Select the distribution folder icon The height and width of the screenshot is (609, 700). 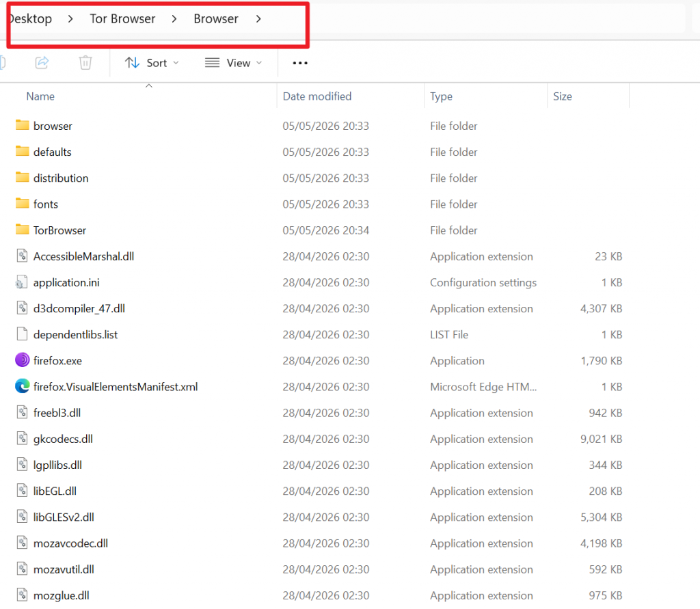(23, 177)
